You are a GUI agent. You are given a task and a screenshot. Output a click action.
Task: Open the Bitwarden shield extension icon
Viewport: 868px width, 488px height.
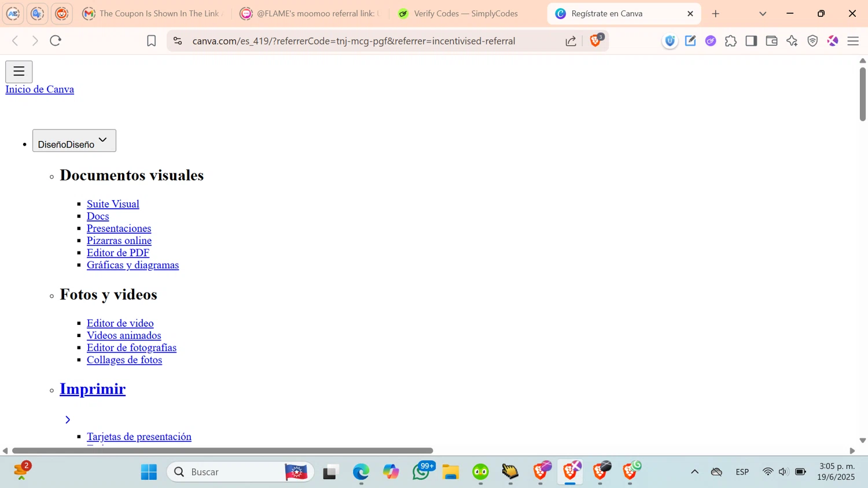click(670, 40)
